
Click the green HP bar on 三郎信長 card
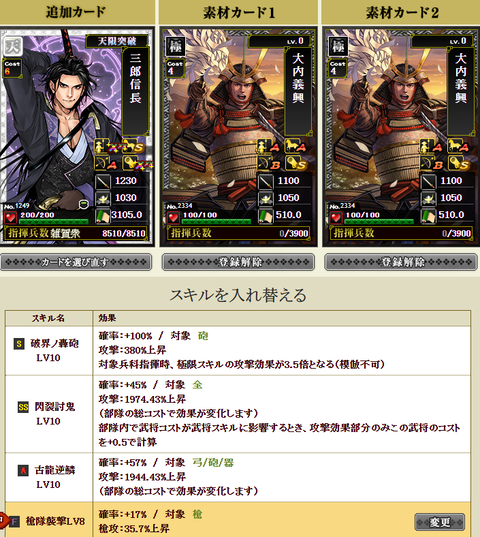(54, 222)
